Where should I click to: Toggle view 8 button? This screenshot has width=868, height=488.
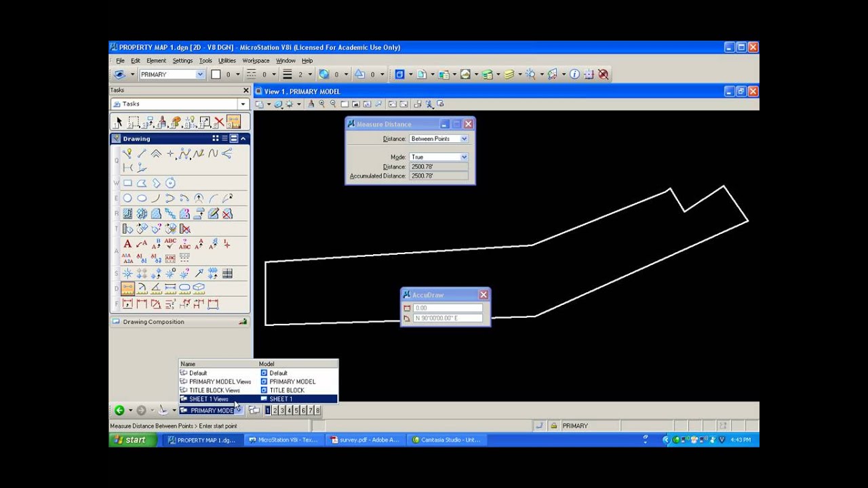pyautogui.click(x=317, y=410)
